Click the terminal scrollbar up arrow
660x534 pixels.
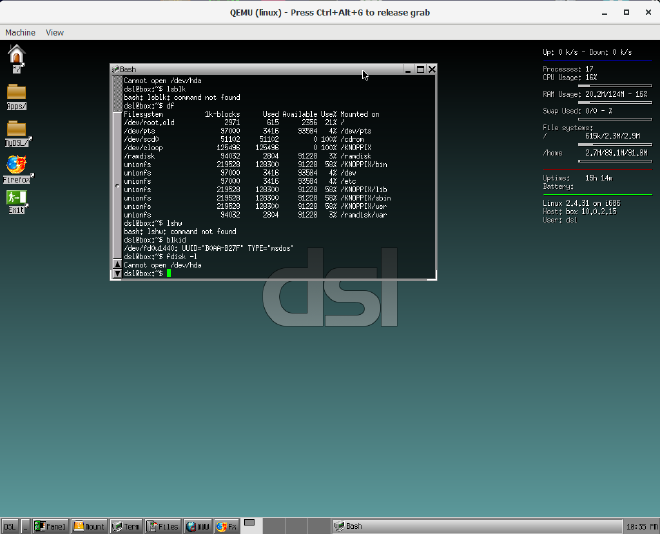pyautogui.click(x=117, y=264)
